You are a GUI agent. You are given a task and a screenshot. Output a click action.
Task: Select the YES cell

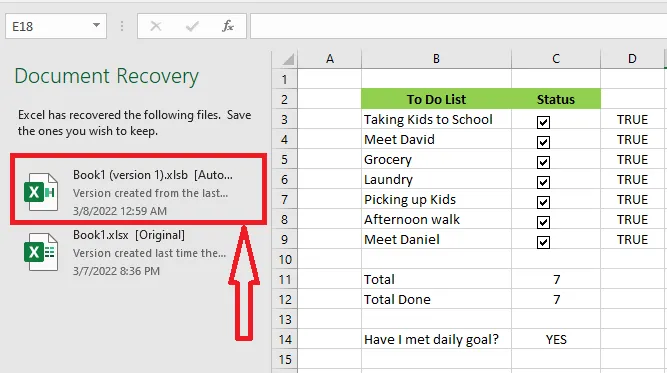(556, 339)
